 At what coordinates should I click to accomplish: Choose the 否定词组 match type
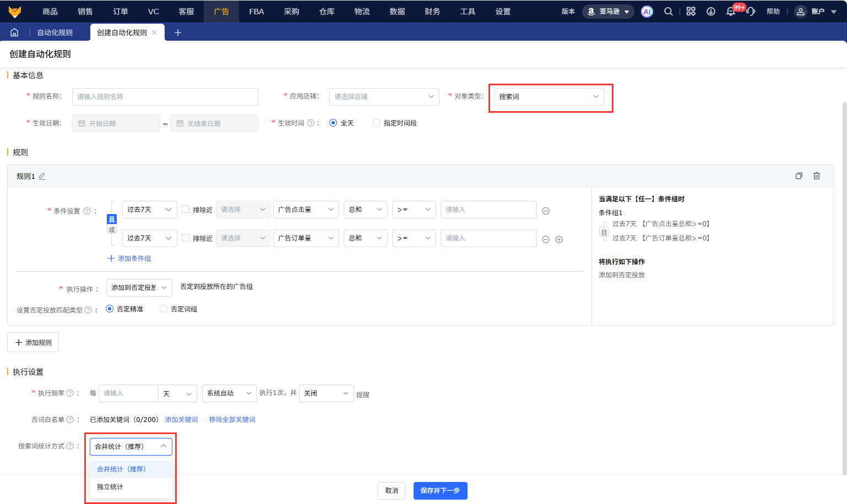[164, 309]
